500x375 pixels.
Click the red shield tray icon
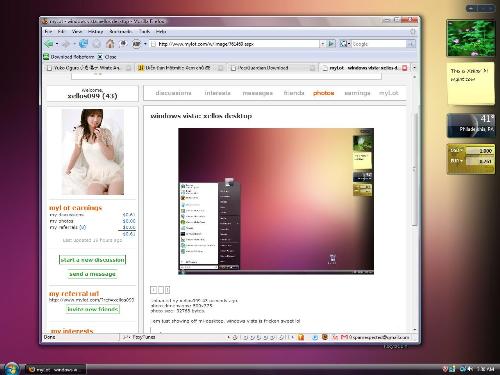coord(445,369)
